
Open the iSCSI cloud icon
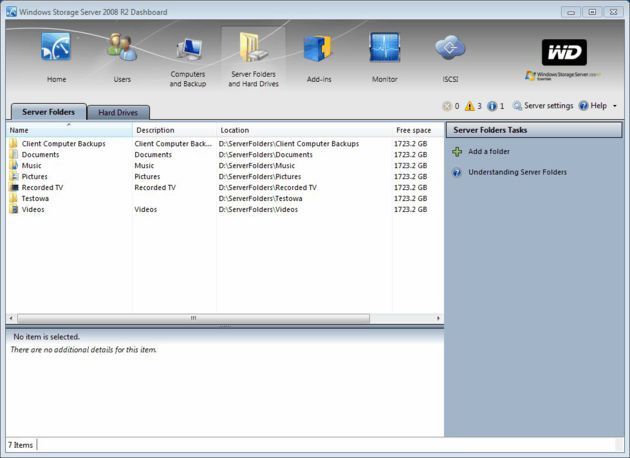tap(450, 48)
